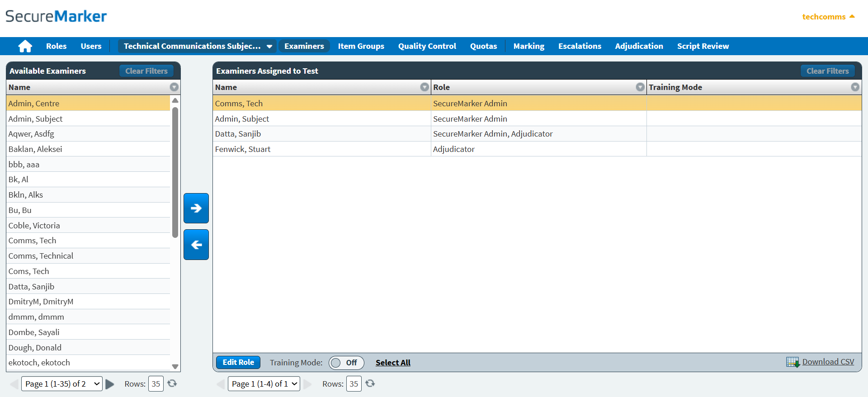
Task: Switch to the Adjudication tab
Action: [639, 46]
